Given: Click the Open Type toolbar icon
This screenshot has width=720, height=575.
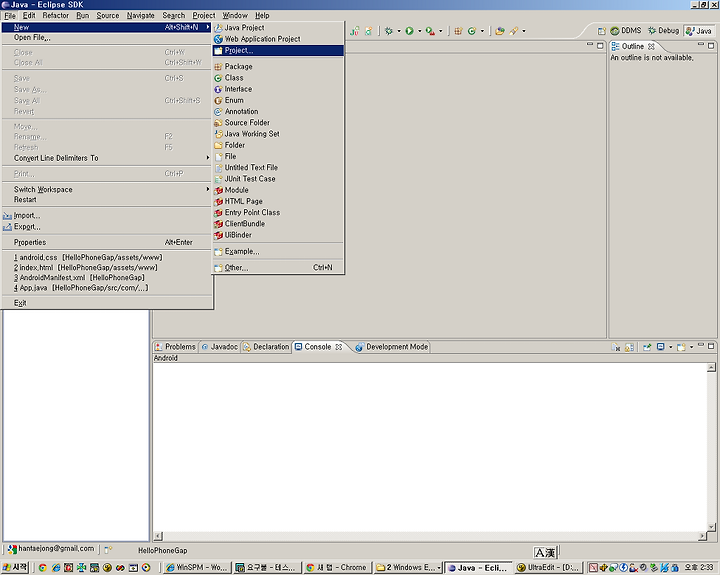Looking at the screenshot, I should tap(500, 31).
